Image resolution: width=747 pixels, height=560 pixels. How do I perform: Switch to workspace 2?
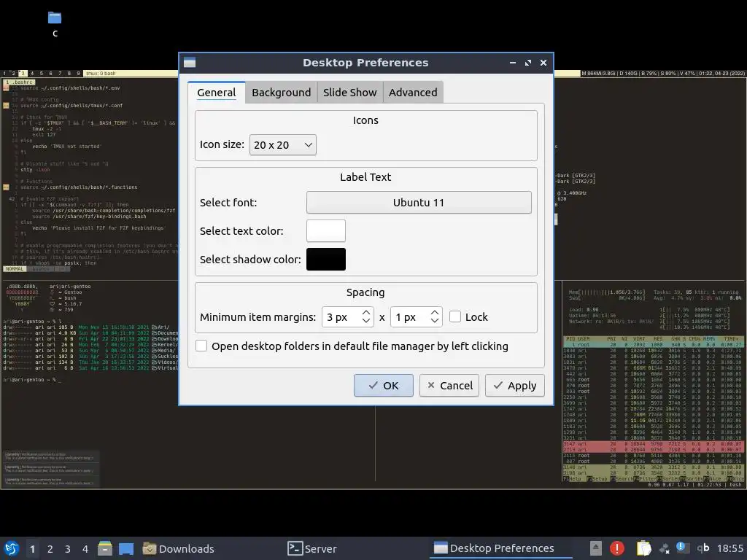pyautogui.click(x=50, y=549)
